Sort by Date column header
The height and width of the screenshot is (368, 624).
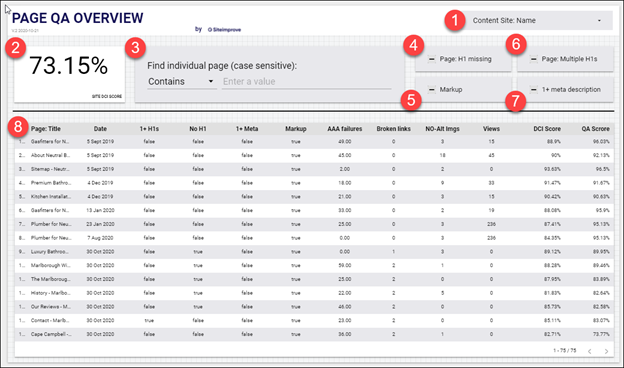(100, 129)
